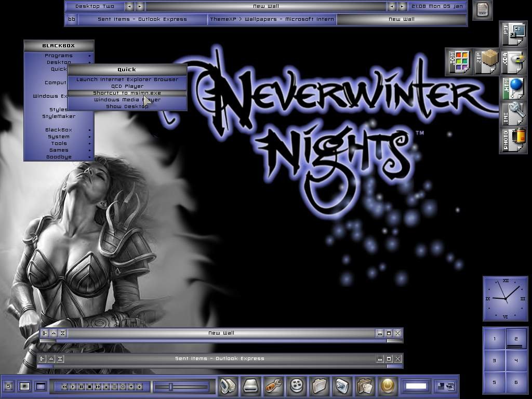The height and width of the screenshot is (399, 532).
Task: Select Show Desktop in Quick menu
Action: [x=127, y=107]
